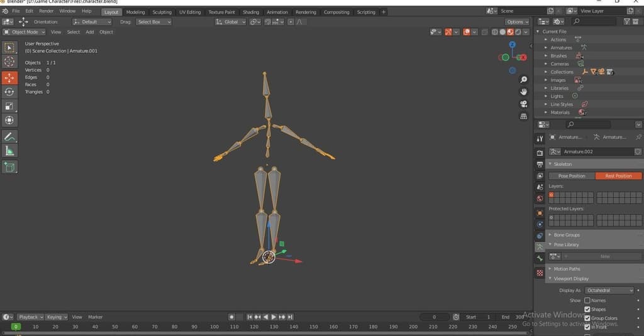Enable the Names display checkbox
Screen dimensions: 644x336
point(587,301)
